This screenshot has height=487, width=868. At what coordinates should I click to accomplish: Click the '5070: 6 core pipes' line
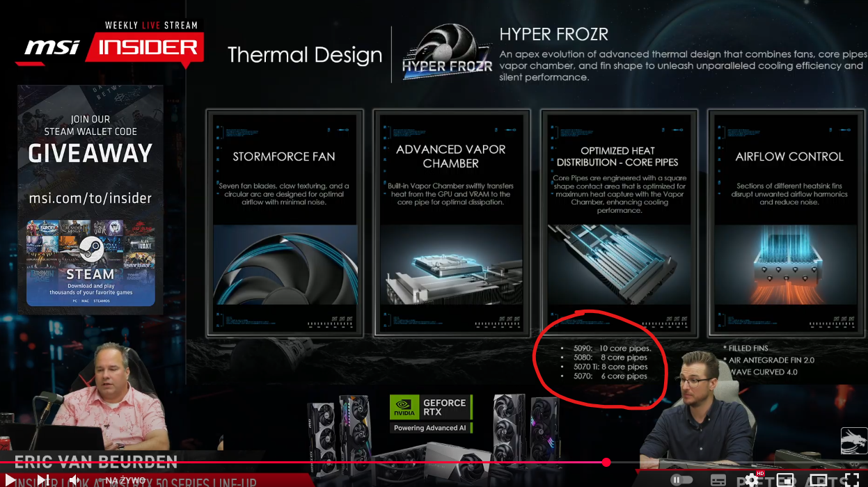(x=610, y=376)
